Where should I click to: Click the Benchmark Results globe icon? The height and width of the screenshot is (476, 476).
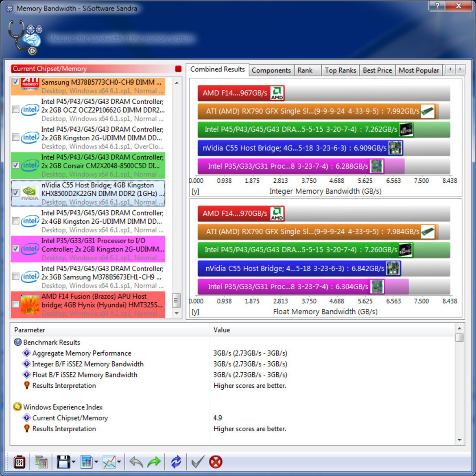click(18, 342)
